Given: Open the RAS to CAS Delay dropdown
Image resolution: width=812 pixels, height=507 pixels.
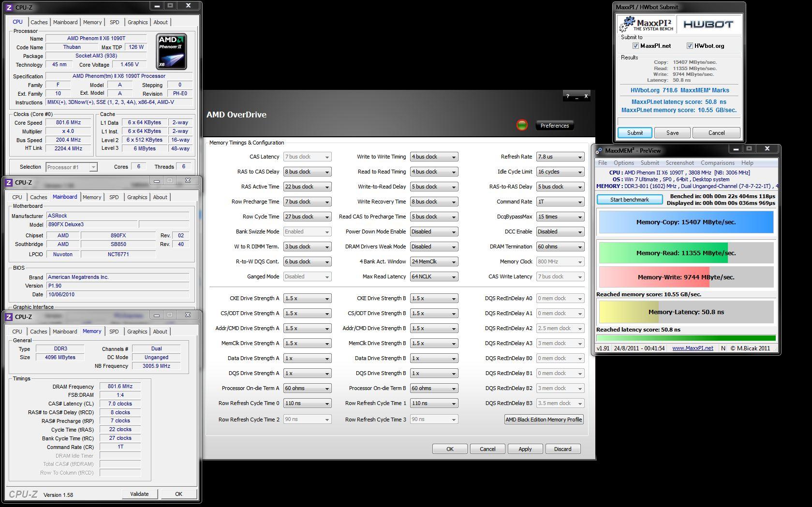Looking at the screenshot, I should 307,172.
